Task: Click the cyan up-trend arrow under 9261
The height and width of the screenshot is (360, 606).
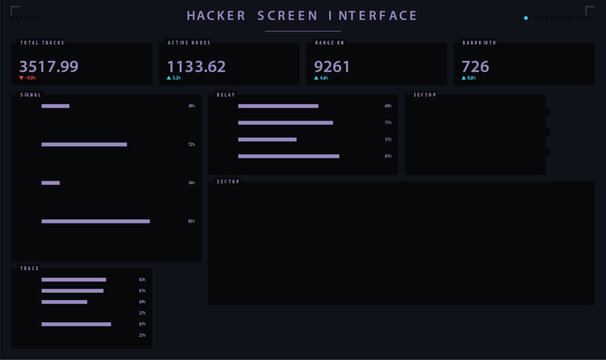Action: click(x=317, y=78)
